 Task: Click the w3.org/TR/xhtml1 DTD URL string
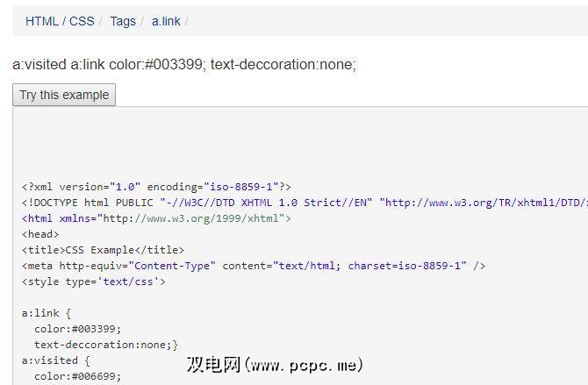(484, 203)
